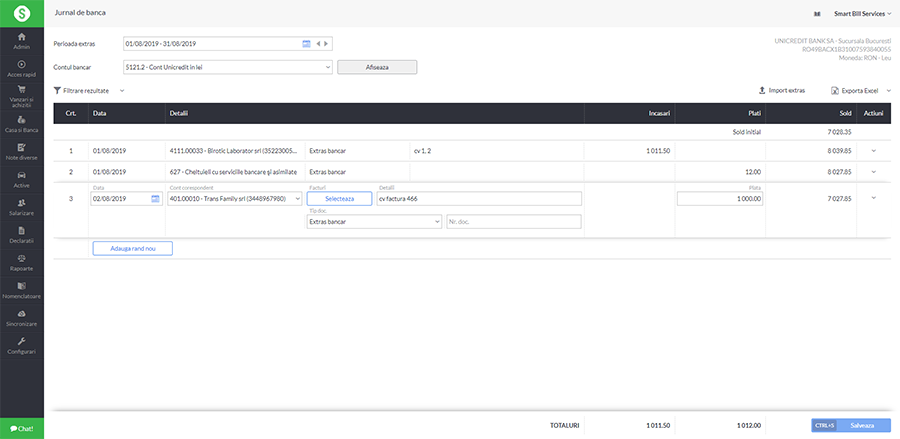Open Configurari settings in sidebar
The height and width of the screenshot is (439, 900).
22,346
